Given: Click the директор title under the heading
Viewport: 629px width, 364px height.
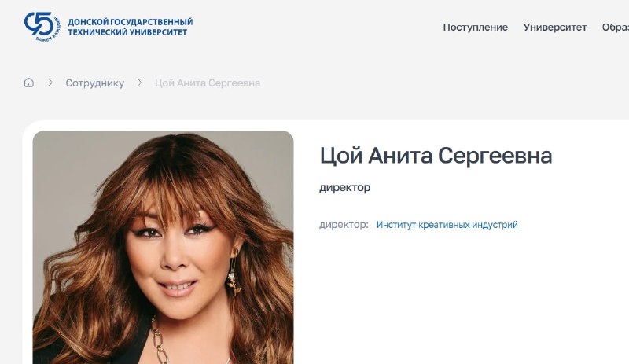Looking at the screenshot, I should click(x=345, y=187).
